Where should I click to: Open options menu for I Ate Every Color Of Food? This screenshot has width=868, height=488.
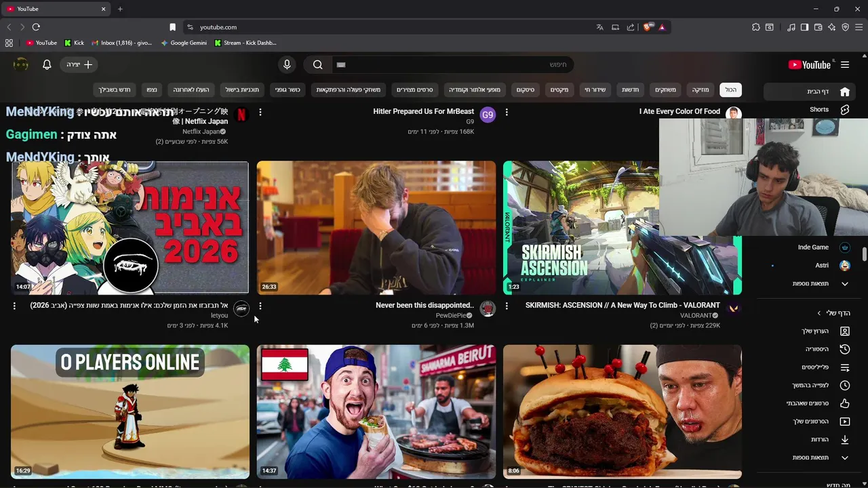click(507, 112)
